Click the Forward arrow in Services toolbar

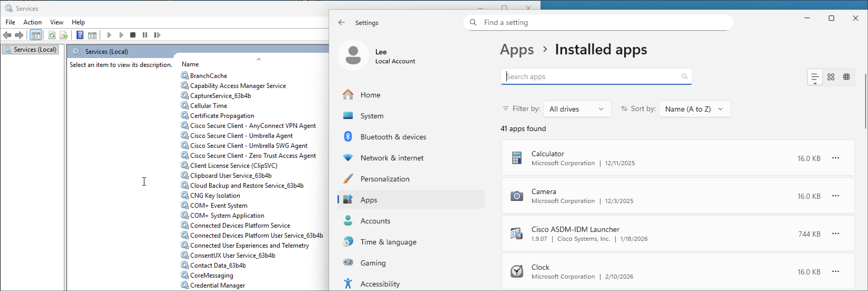[x=19, y=35]
